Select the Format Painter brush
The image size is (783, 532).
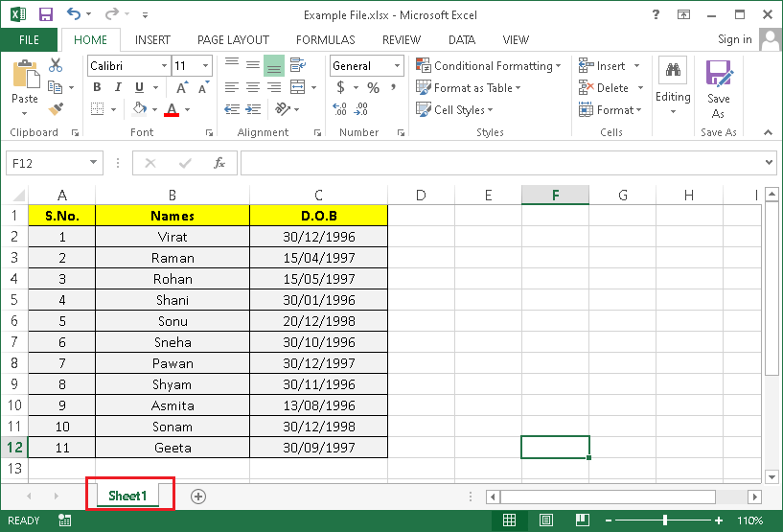coord(56,109)
